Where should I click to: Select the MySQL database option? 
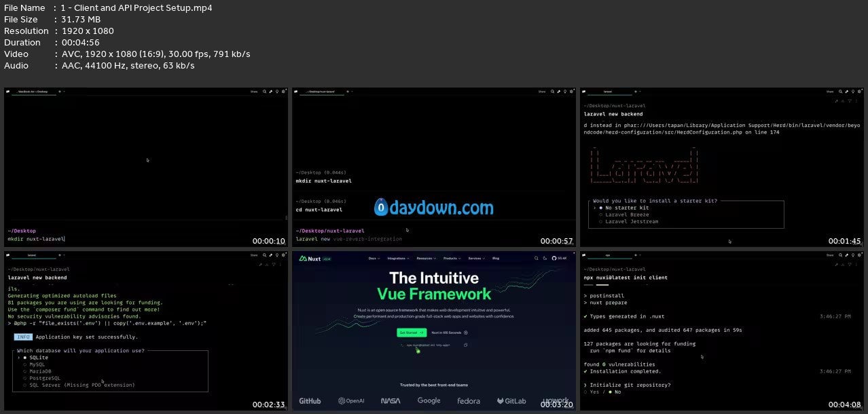33,364
